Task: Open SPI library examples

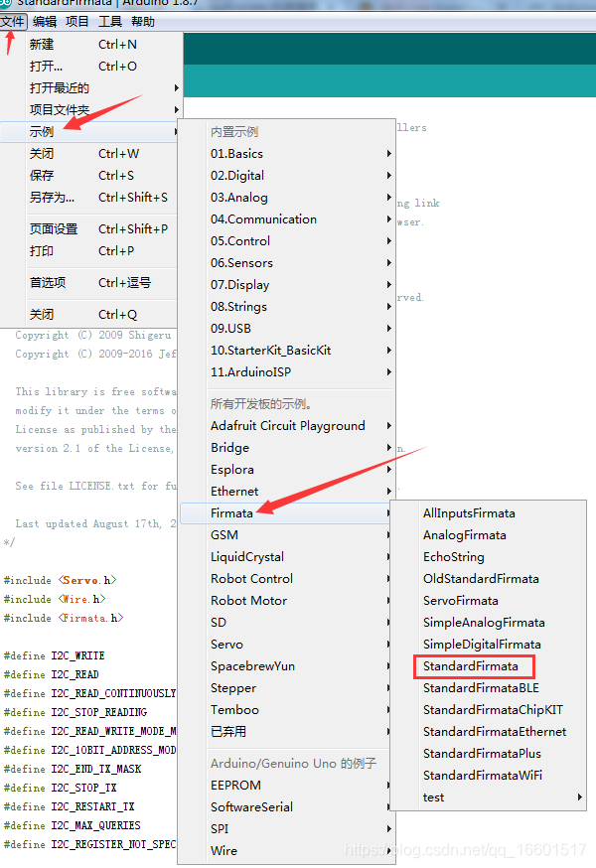Action: (x=288, y=828)
